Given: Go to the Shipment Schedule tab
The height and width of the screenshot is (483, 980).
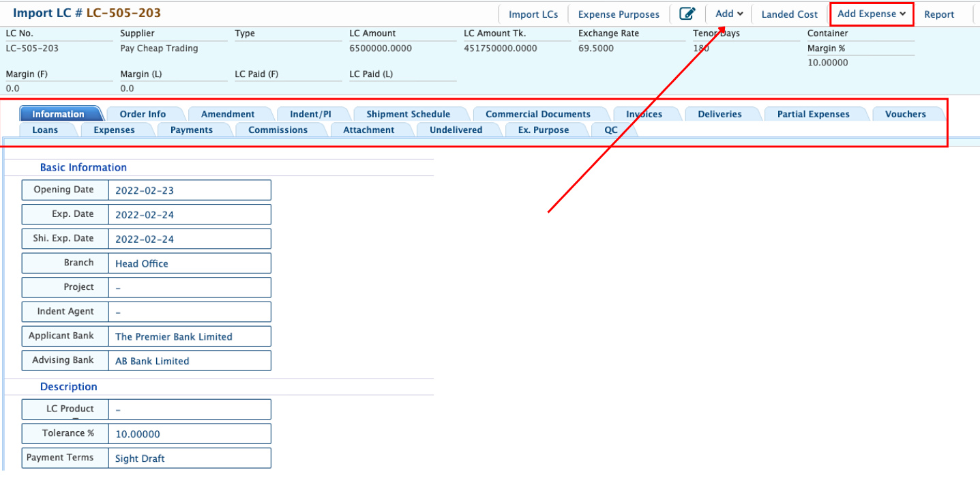Looking at the screenshot, I should tap(408, 114).
